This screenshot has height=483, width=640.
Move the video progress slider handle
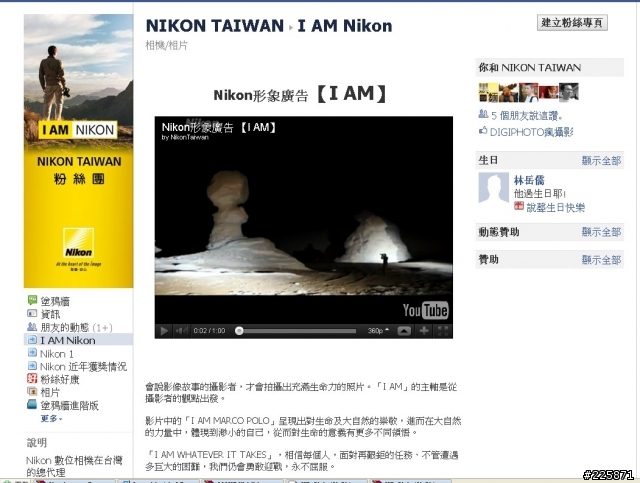pyautogui.click(x=239, y=331)
